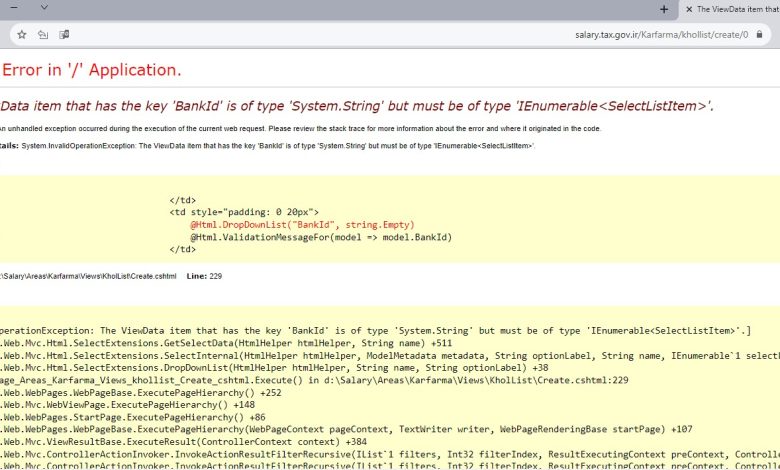
Task: Select 'The ViewData item that' browser tab
Action: (x=736, y=8)
